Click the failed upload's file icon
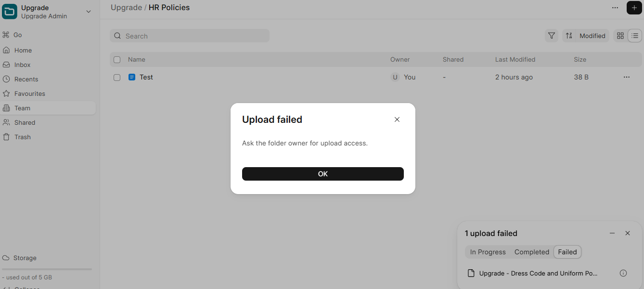This screenshot has height=289, width=644. click(x=471, y=273)
